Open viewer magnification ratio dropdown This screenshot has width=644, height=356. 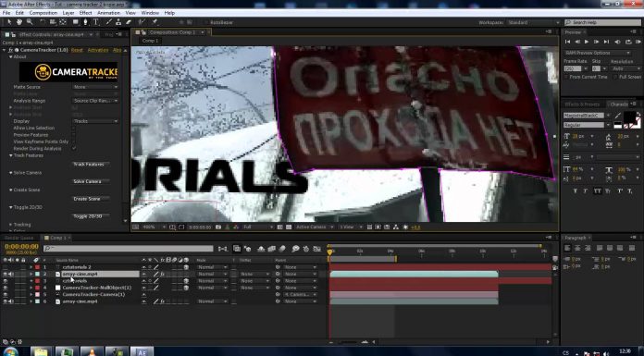point(154,227)
